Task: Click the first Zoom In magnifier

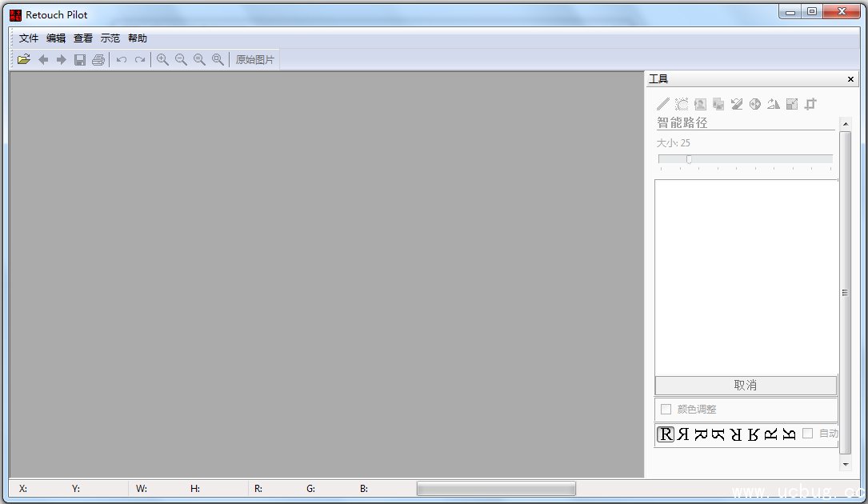Action: click(162, 60)
